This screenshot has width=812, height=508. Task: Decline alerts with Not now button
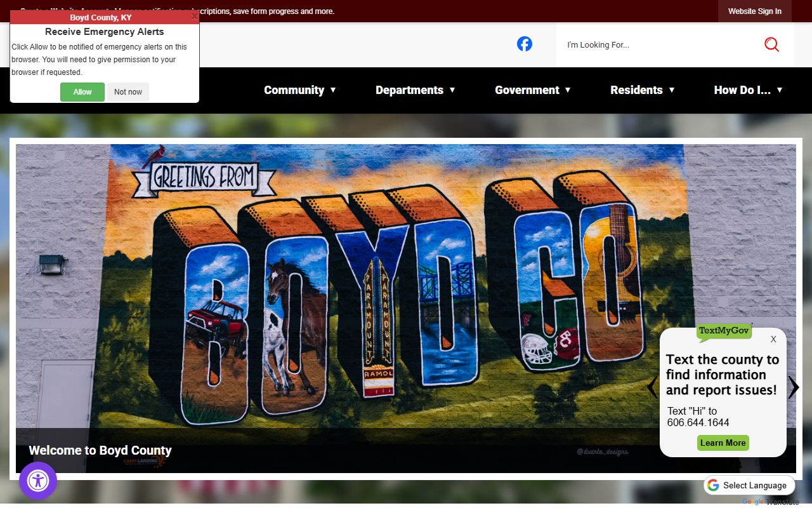point(128,92)
